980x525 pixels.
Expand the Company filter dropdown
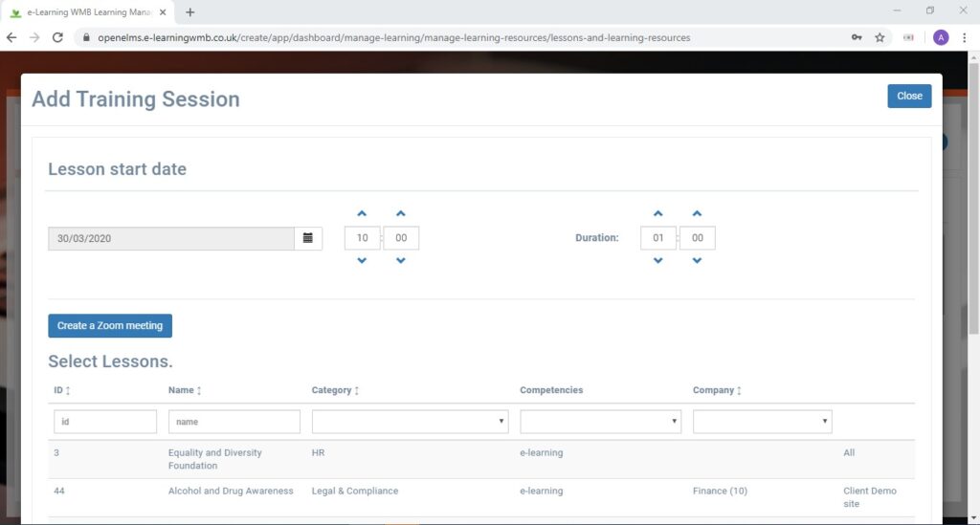(x=763, y=422)
